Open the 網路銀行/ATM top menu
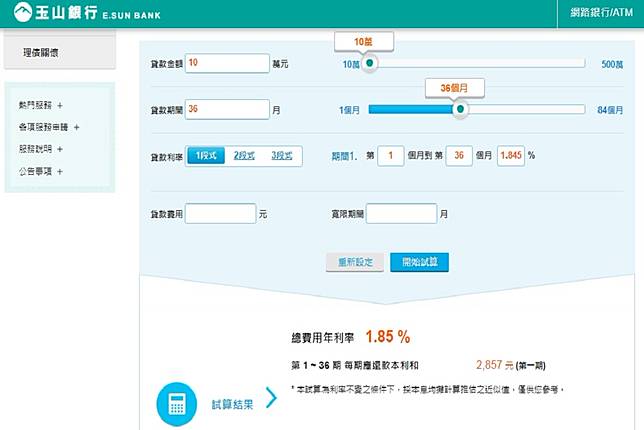 600,14
